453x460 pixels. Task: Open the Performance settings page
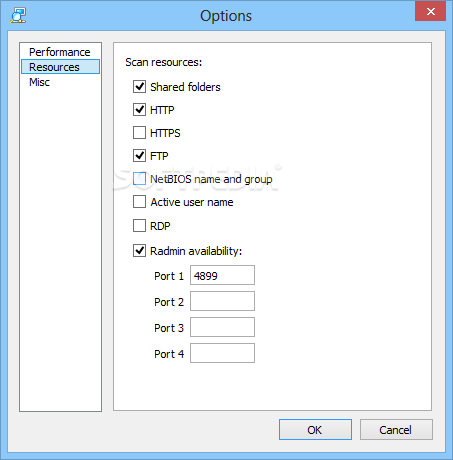pos(60,52)
